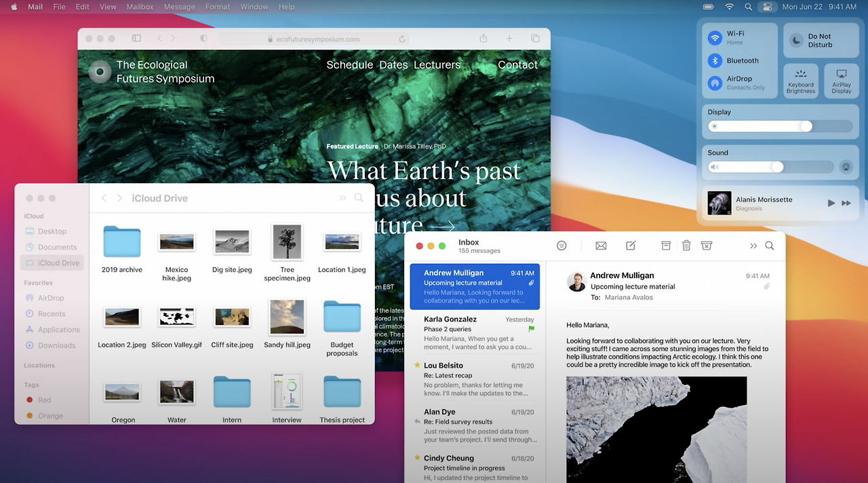Open AirPlay Display control
Screen dimensions: 868x483
[842, 81]
